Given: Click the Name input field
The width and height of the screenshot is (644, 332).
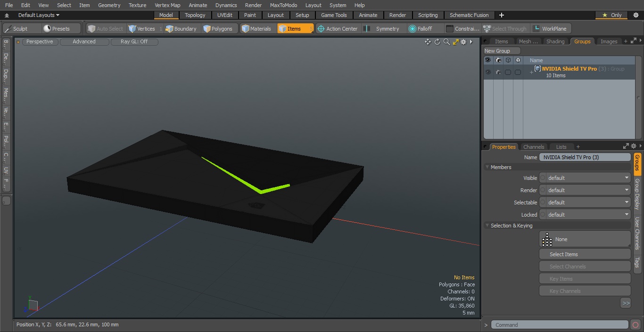Looking at the screenshot, I should click(585, 157).
